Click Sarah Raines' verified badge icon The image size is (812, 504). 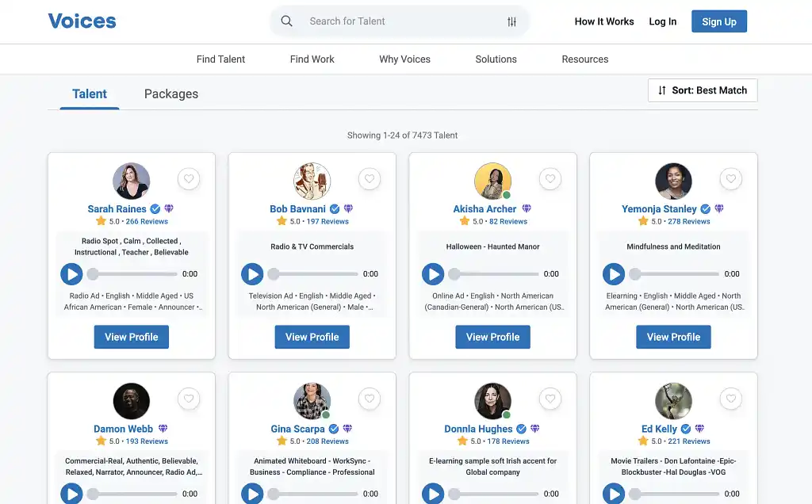(155, 209)
